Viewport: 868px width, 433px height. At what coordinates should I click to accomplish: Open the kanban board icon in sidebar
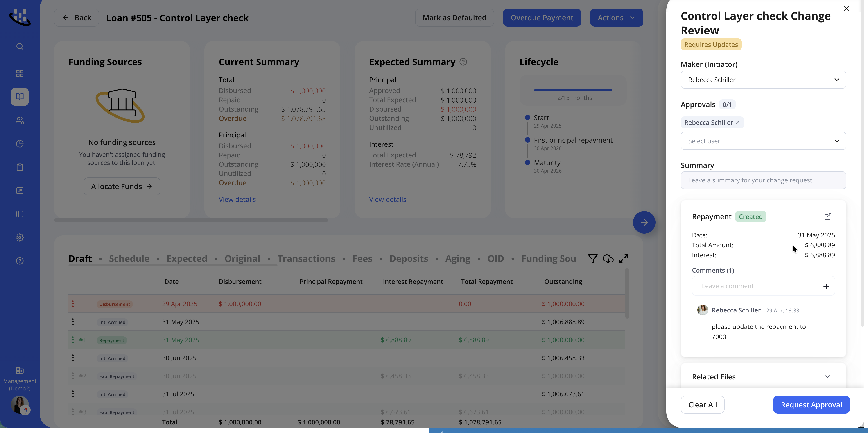pos(20,191)
